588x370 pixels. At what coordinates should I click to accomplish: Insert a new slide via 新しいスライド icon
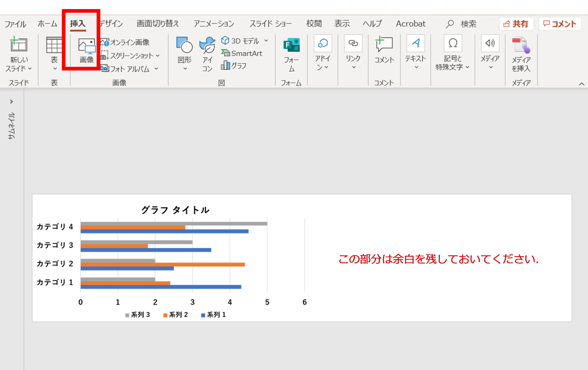coord(19,45)
